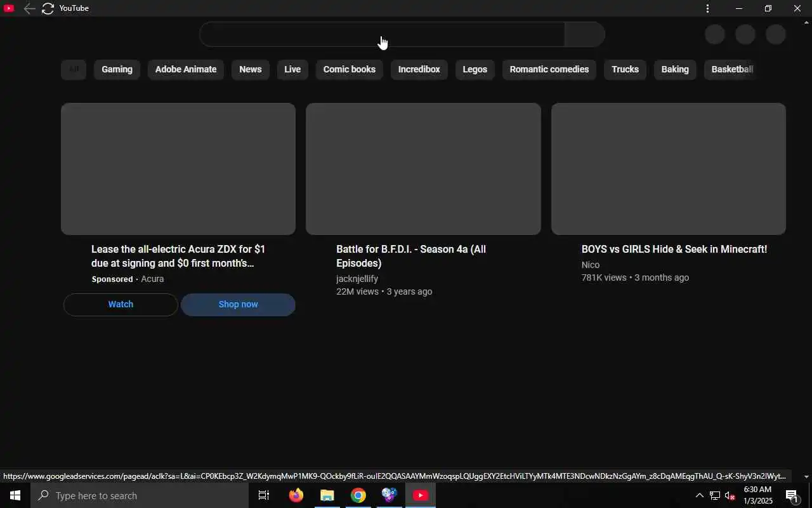812x508 pixels.
Task: Click the Sponsored label
Action: [112, 279]
